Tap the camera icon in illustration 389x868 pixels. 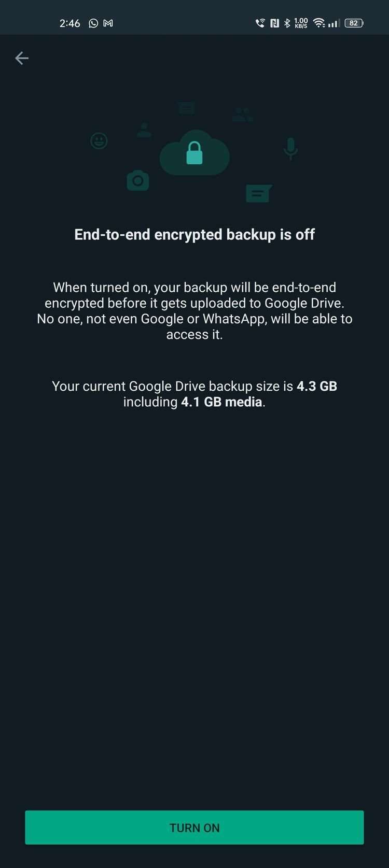[x=138, y=180]
